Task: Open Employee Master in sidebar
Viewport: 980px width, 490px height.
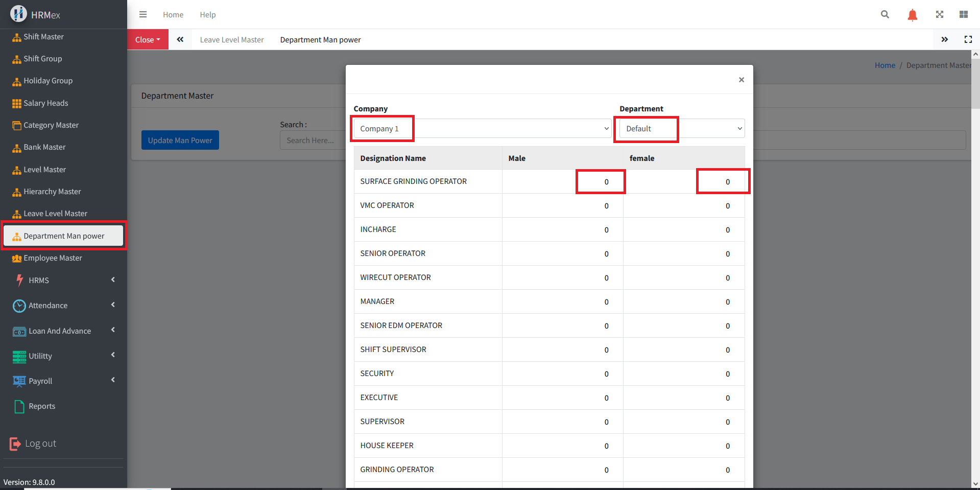Action: click(53, 258)
